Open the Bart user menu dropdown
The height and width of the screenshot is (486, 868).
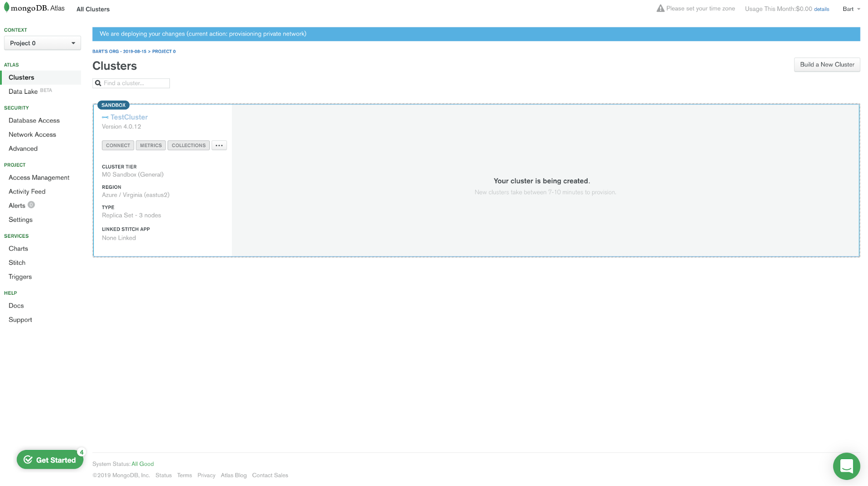pos(851,9)
